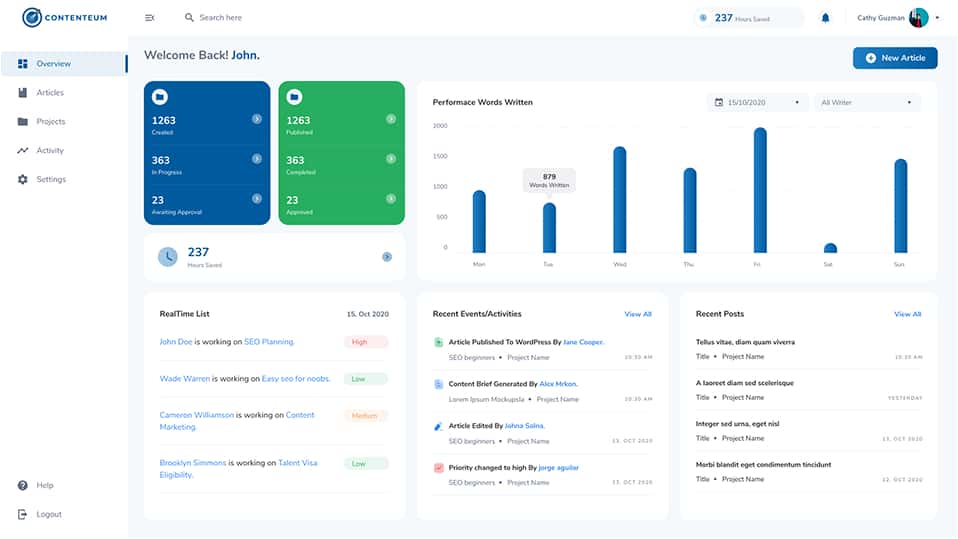The height and width of the screenshot is (539, 958).
Task: Click the clock icon on Hours Saved card
Action: coord(168,257)
